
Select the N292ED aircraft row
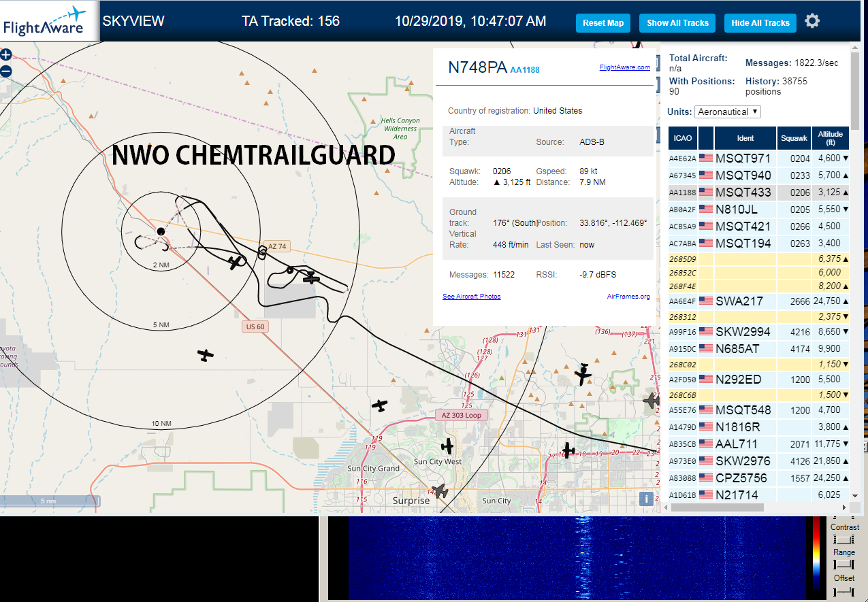click(x=759, y=379)
